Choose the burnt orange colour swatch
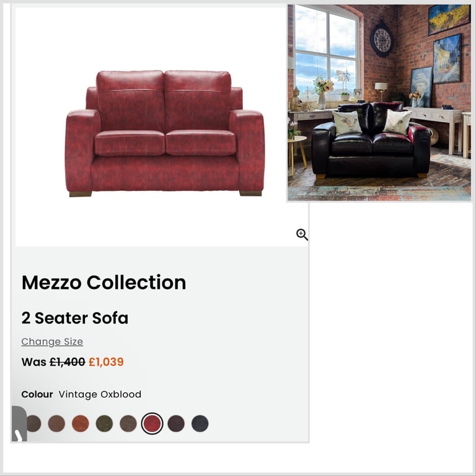This screenshot has height=476, width=476. [81, 423]
